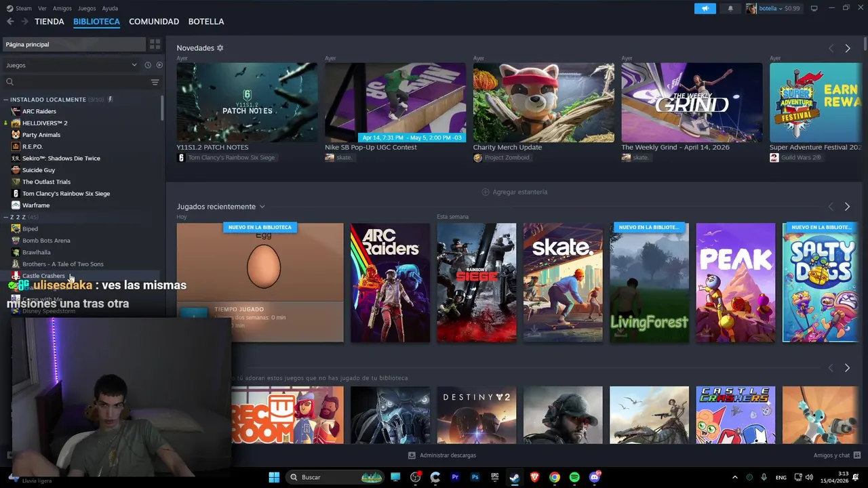This screenshot has height=488, width=868.
Task: Show hidden system tray icons chevron
Action: point(734,477)
